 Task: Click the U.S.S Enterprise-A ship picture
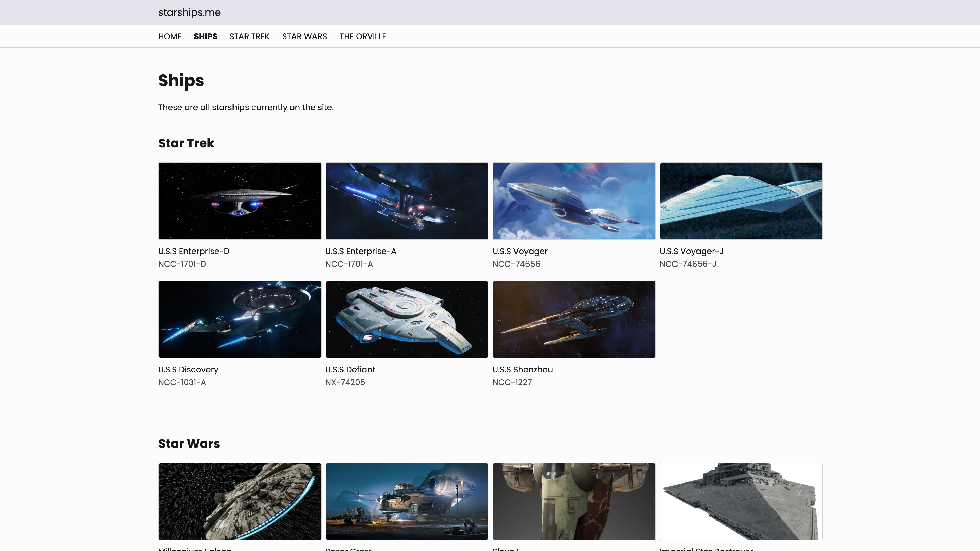click(x=407, y=201)
